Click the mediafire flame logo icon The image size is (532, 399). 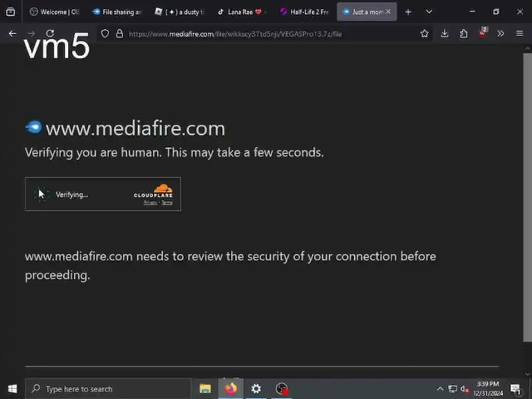pos(34,127)
